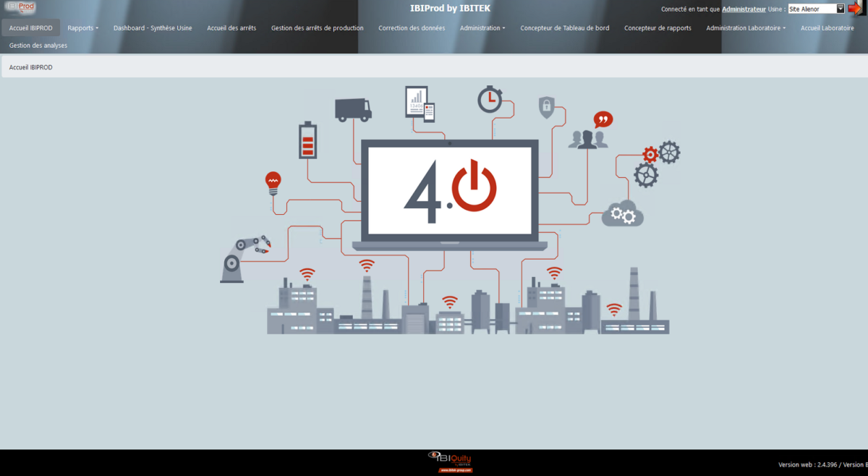Screen dimensions: 868x476
Task: Open Concepteur de Tableau de bord
Action: 565,27
